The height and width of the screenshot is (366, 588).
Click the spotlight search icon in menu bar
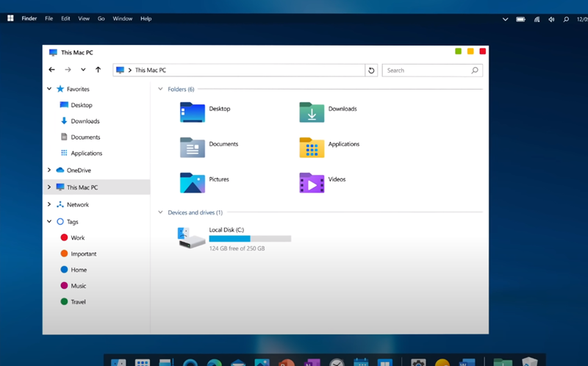[566, 19]
